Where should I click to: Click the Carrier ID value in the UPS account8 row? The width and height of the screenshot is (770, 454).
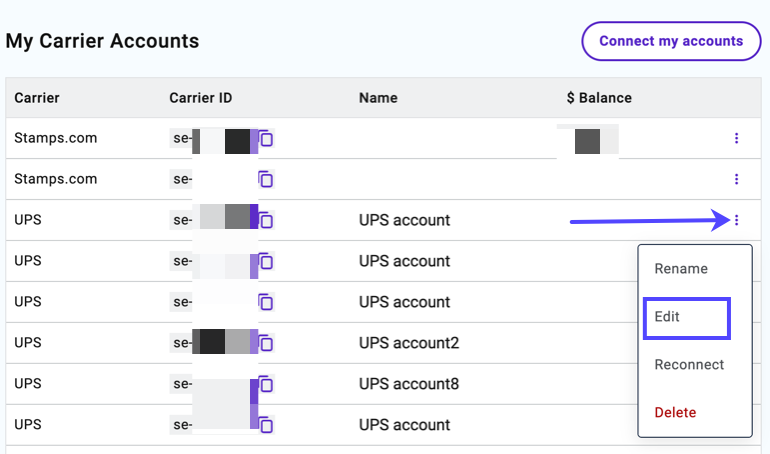point(214,383)
